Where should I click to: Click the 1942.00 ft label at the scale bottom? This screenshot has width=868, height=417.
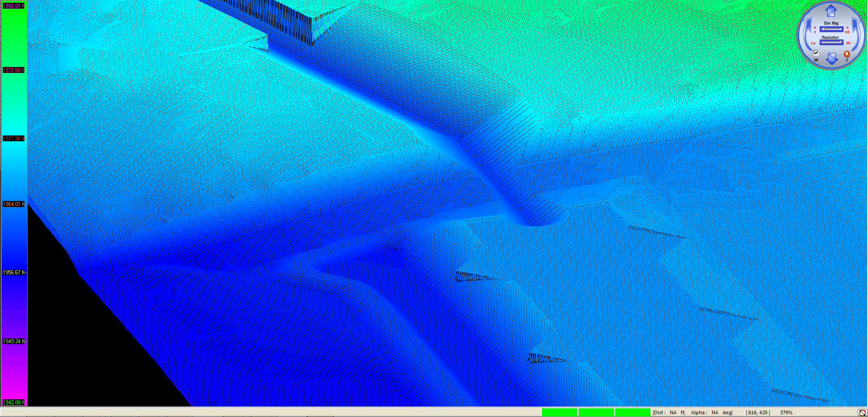pos(14,402)
